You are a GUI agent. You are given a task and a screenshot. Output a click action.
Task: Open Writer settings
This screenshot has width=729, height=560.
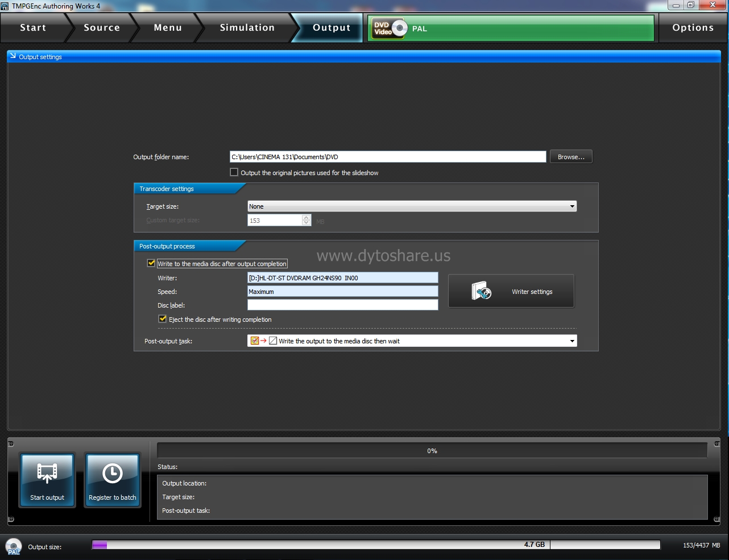pos(511,291)
